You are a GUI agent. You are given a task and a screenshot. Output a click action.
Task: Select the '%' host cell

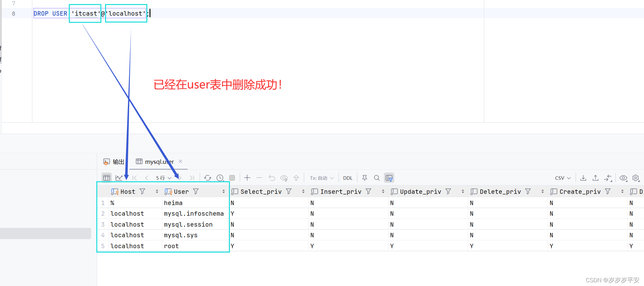[x=135, y=203]
